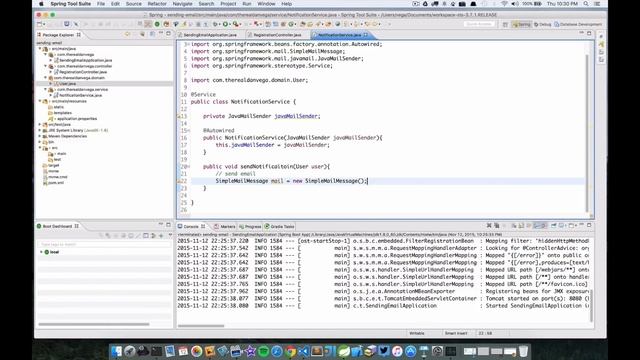The width and height of the screenshot is (640, 360).
Task: Switch to Database Development perspective
Action: [x=578, y=24]
